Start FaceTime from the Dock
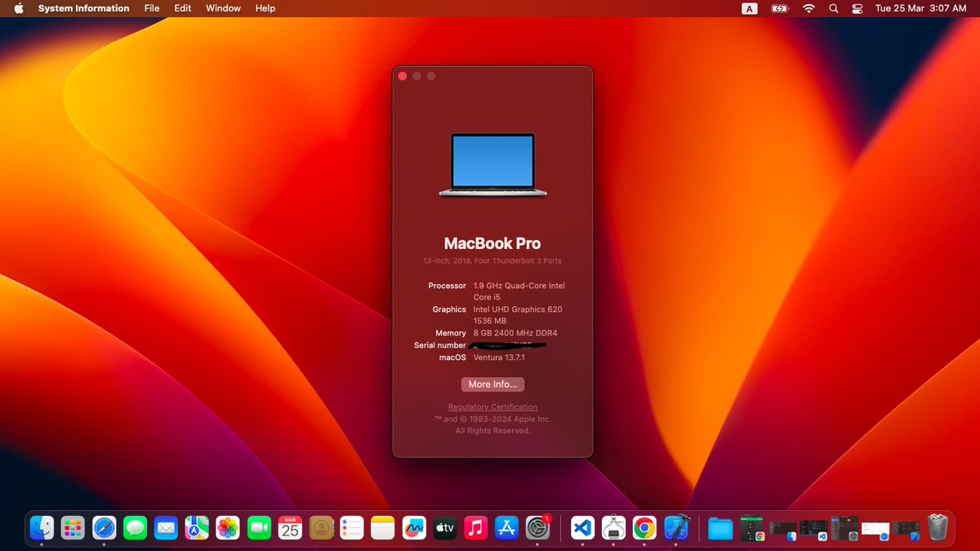Image resolution: width=980 pixels, height=551 pixels. pyautogui.click(x=259, y=528)
